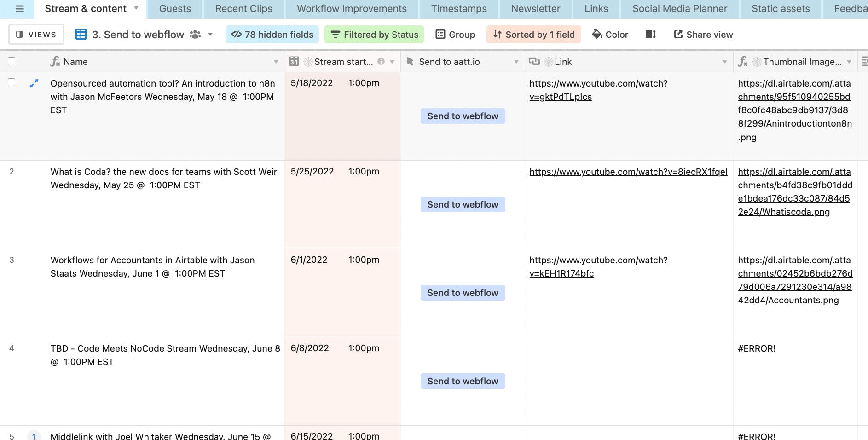The width and height of the screenshot is (868, 440).
Task: Select the 5/18/2022 stream start cell
Action: coord(343,116)
